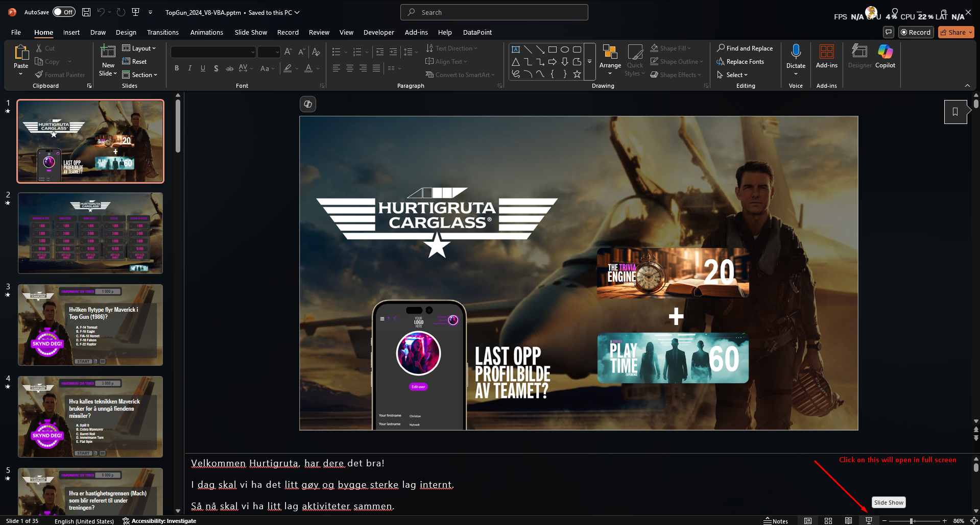The width and height of the screenshot is (980, 525).
Task: Click the Add-ins grid icon
Action: 827,52
